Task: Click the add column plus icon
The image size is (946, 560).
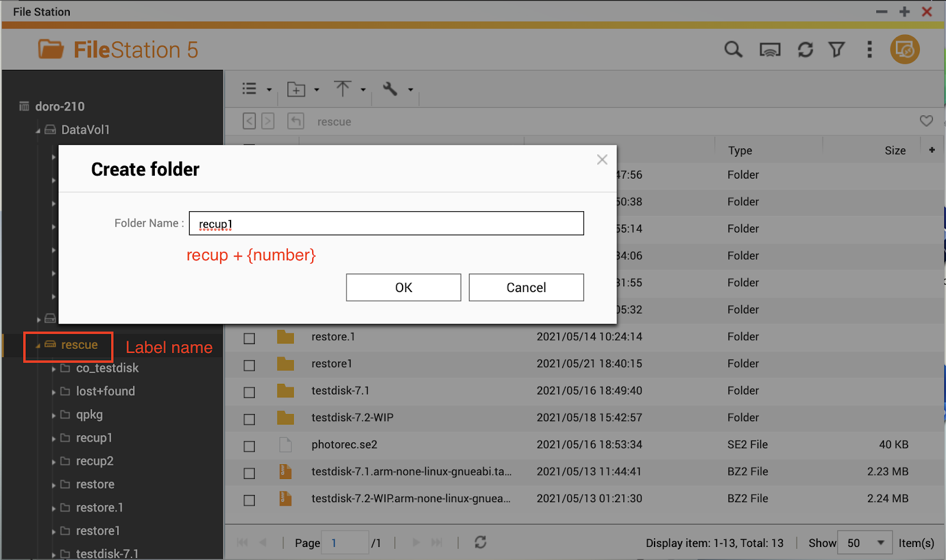Action: point(932,150)
